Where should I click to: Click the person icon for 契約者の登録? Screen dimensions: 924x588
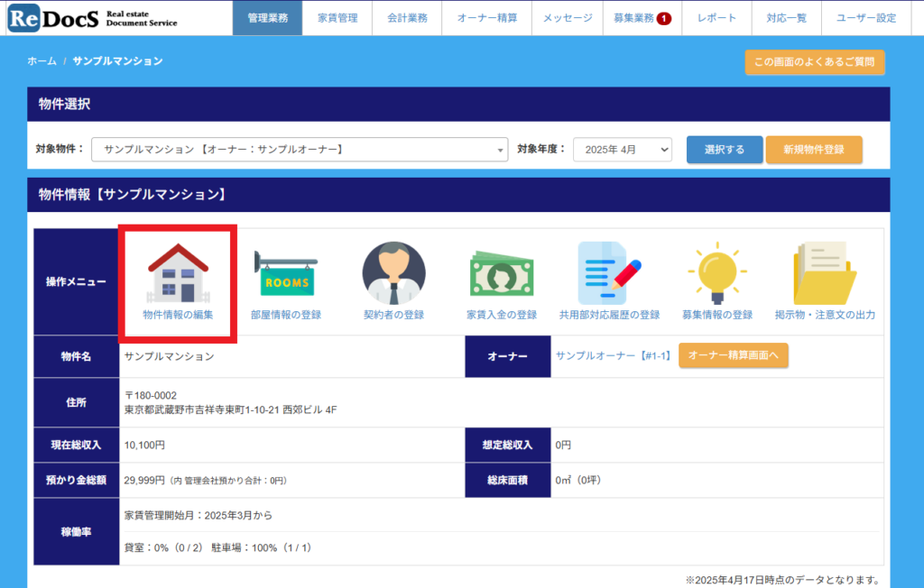coord(393,273)
